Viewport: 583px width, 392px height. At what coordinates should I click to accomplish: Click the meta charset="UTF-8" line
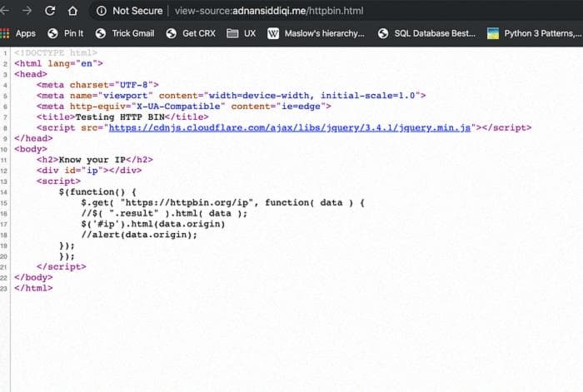tap(97, 85)
